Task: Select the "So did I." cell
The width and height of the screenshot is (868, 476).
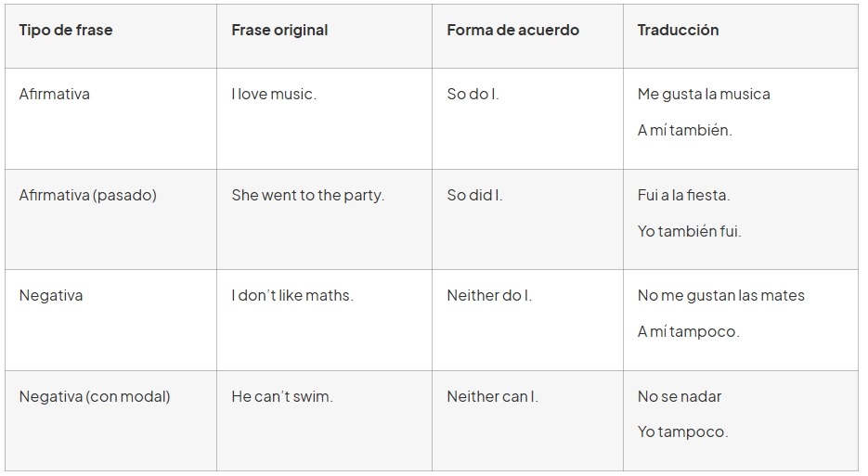Action: tap(474, 195)
